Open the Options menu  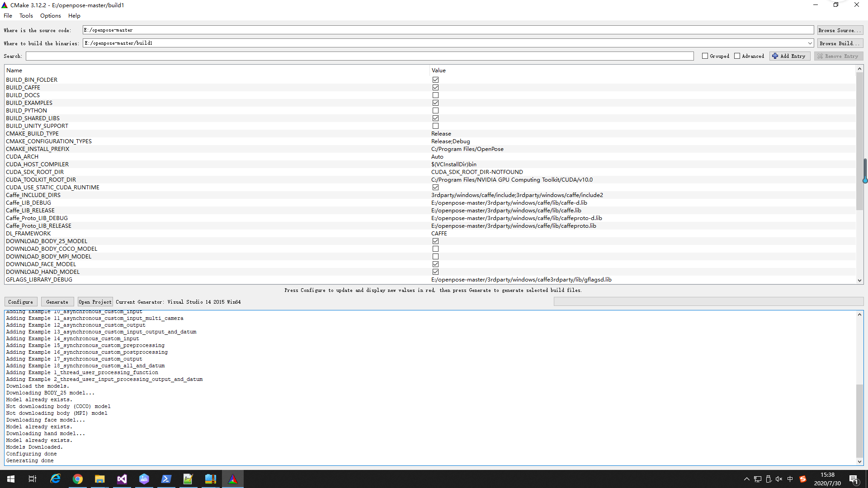[x=50, y=15]
